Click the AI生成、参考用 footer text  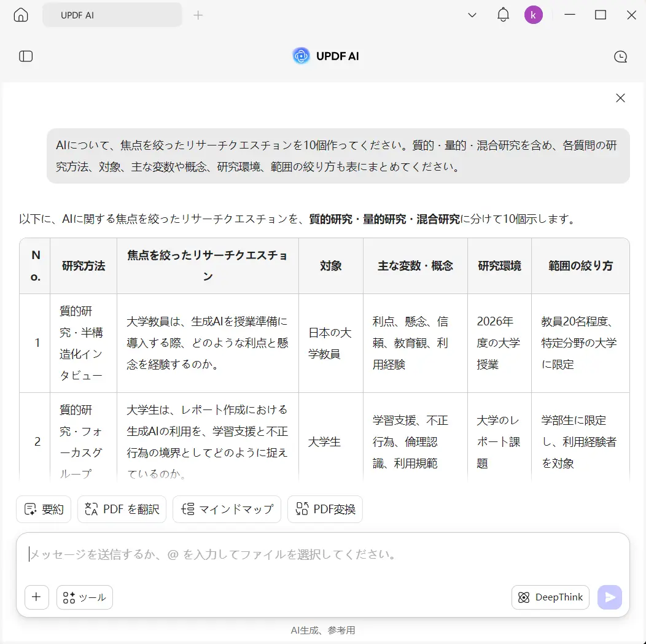pyautogui.click(x=323, y=630)
